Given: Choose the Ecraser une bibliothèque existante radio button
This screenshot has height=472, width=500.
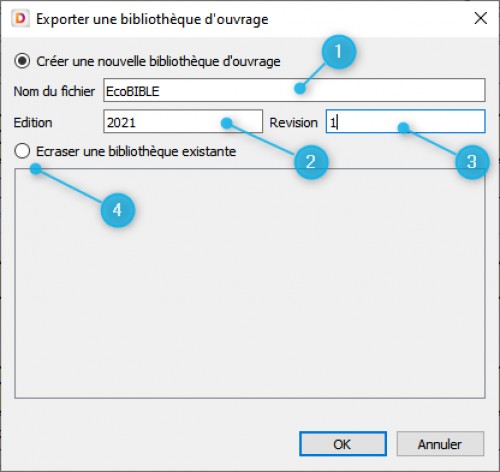Looking at the screenshot, I should point(22,151).
